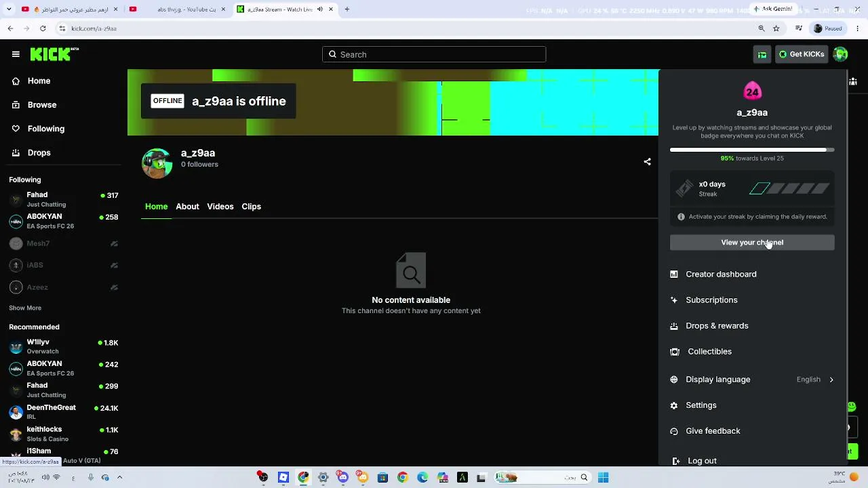Click View your channel button
The height and width of the screenshot is (488, 868).
(752, 243)
